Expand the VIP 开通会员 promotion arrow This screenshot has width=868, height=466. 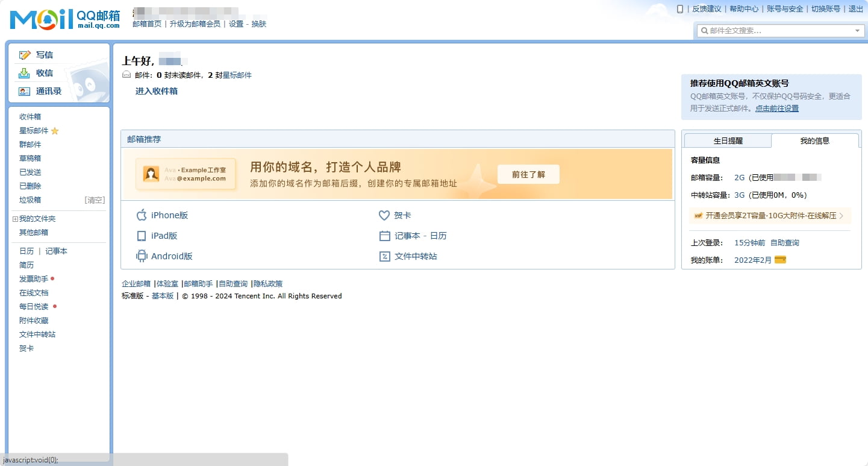pyautogui.click(x=841, y=216)
